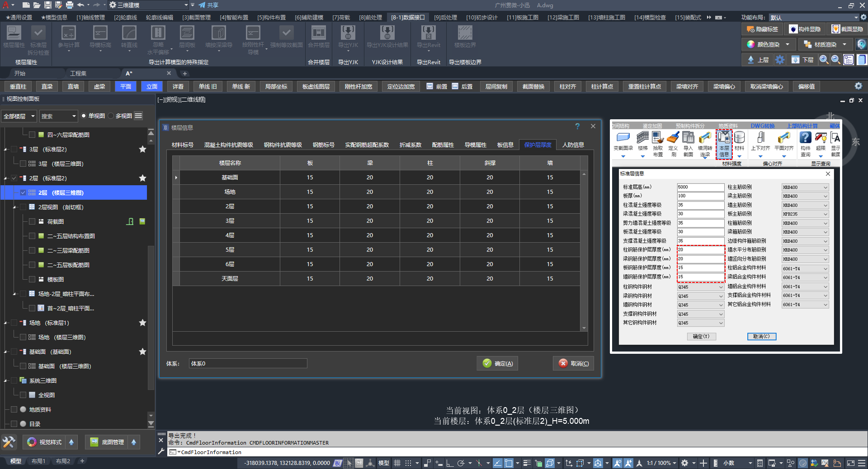Screen dimensions: 868x469
Task: Click the help question mark in 楼层信息 dialog
Action: pyautogui.click(x=577, y=127)
